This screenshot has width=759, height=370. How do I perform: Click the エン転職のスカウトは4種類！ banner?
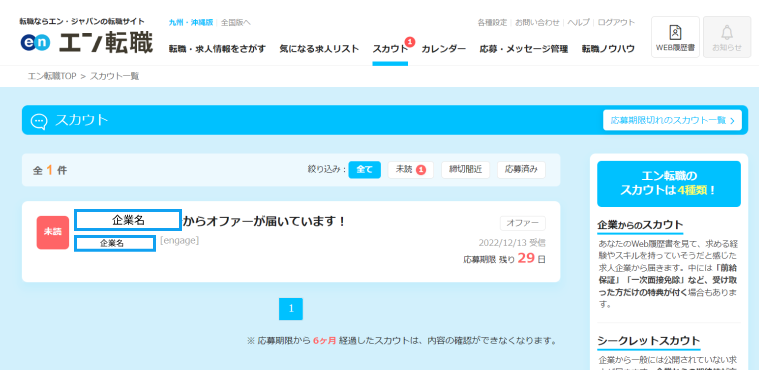(x=668, y=184)
